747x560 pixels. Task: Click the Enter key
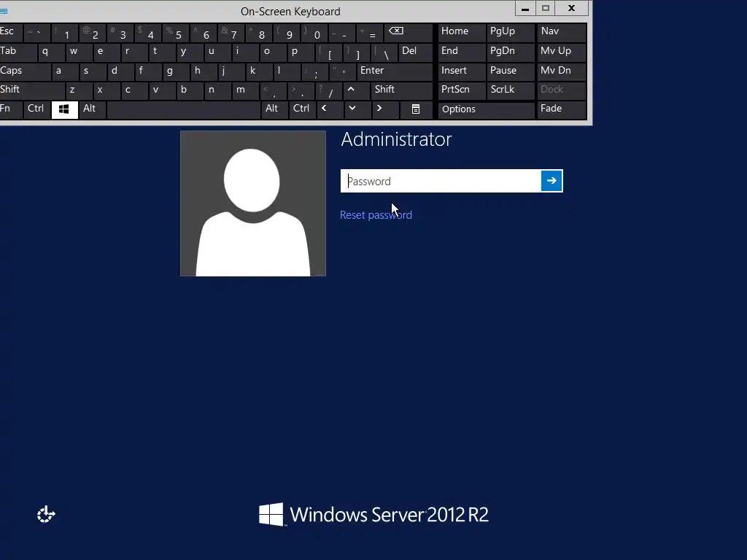pyautogui.click(x=395, y=71)
